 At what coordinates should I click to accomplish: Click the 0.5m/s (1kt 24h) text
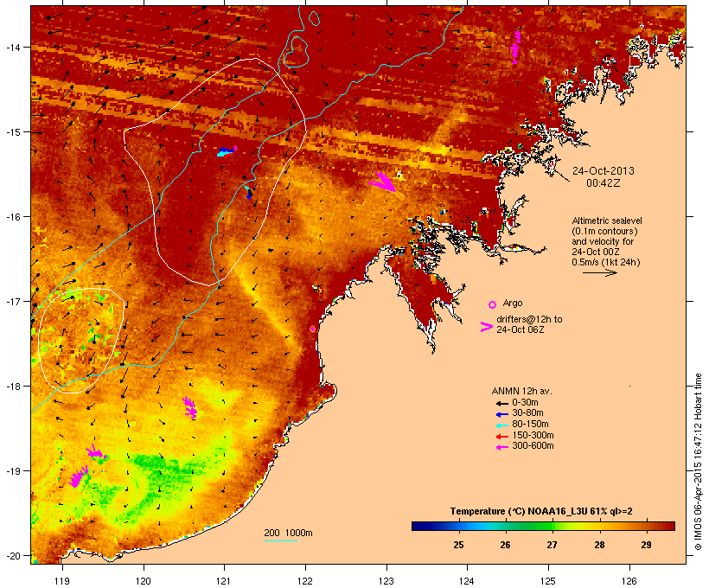point(606,262)
